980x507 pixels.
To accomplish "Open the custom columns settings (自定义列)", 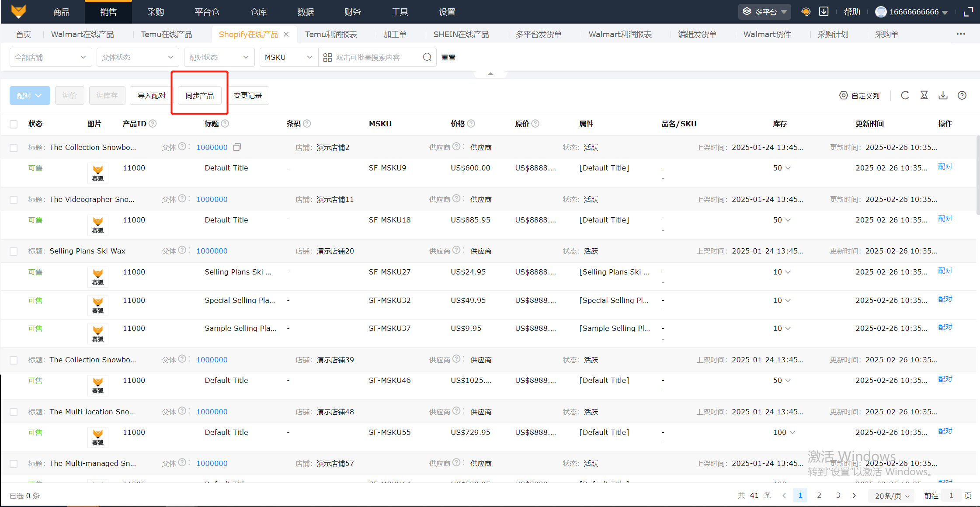I will (x=859, y=95).
